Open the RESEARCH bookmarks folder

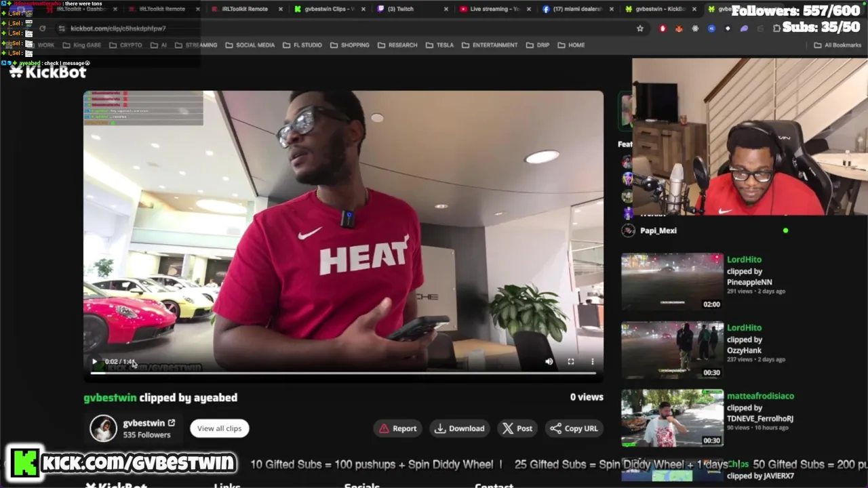coord(397,45)
